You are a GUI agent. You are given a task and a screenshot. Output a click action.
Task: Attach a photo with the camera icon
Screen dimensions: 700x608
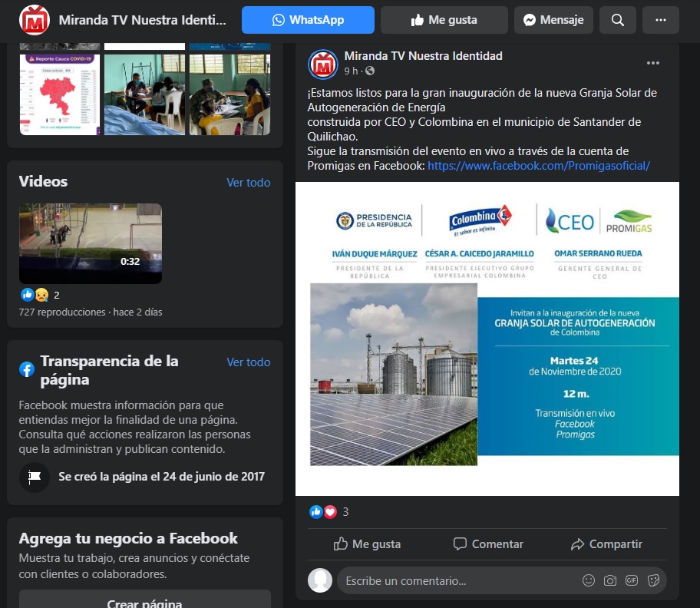click(610, 580)
